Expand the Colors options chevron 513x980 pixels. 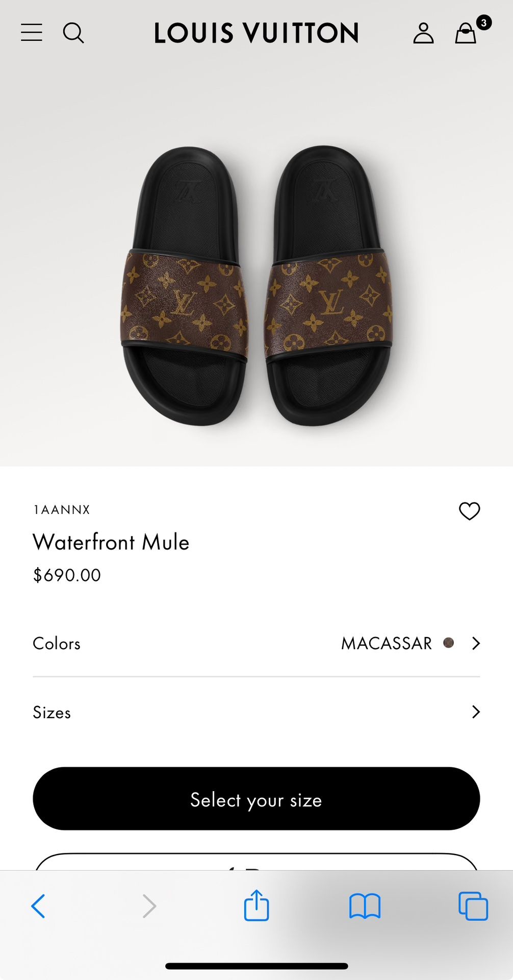click(476, 643)
